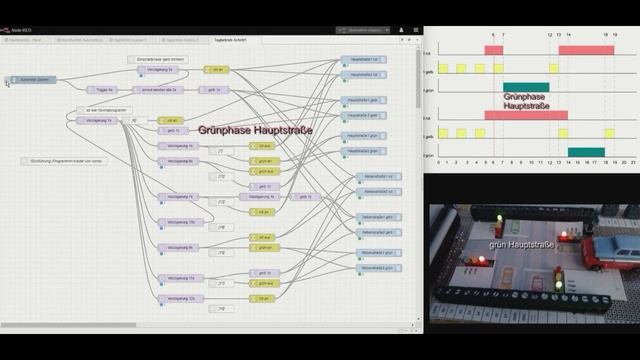Select the 'erneut senden alle 2s' node
This screenshot has width=640, height=360.
[158, 90]
